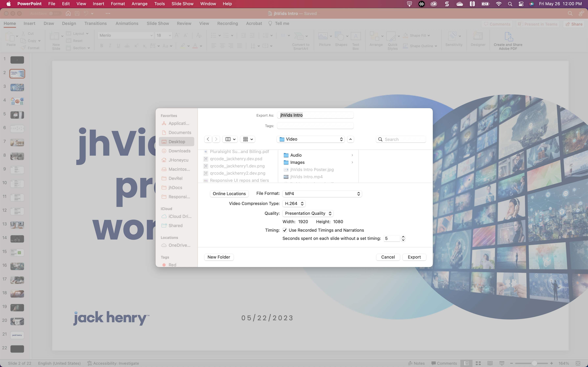The width and height of the screenshot is (588, 367).
Task: Open the File Format MP4 dropdown
Action: [322, 194]
